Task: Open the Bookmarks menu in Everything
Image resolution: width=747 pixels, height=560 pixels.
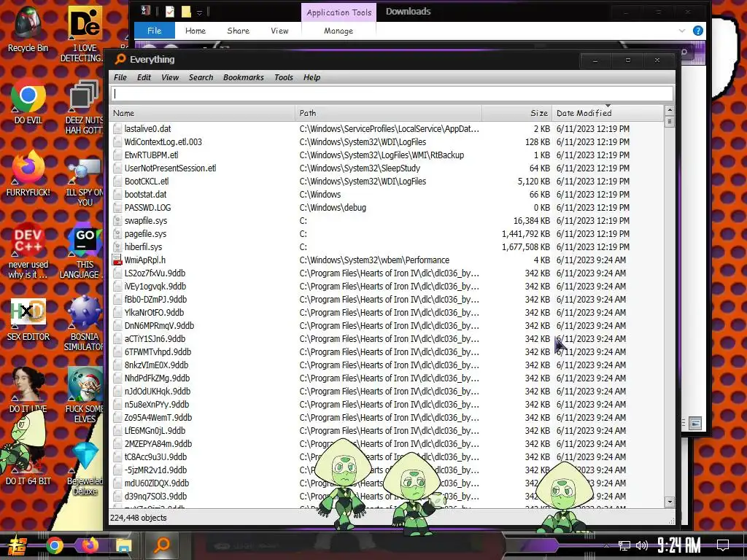Action: (243, 77)
